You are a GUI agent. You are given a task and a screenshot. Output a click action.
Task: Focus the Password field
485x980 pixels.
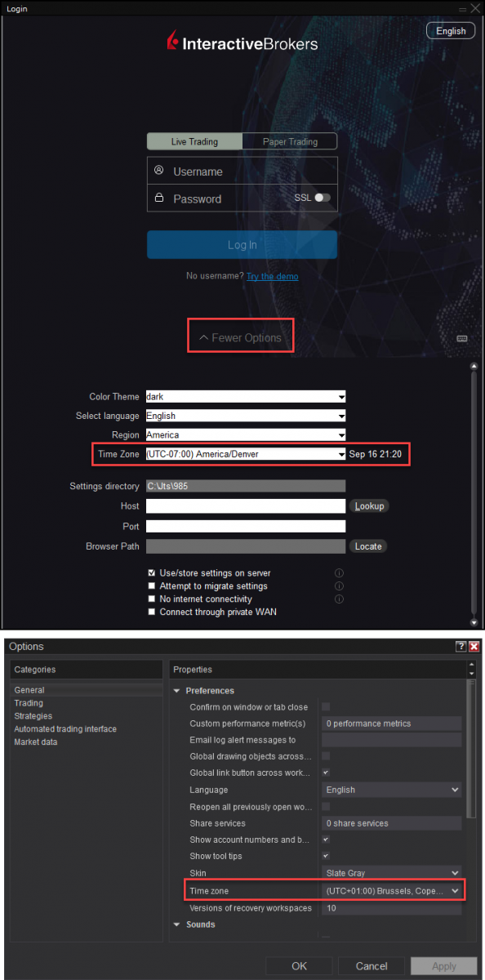pyautogui.click(x=220, y=198)
